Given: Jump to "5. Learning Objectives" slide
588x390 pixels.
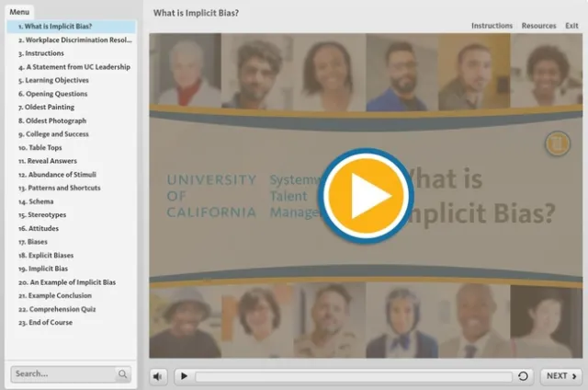Looking at the screenshot, I should [x=53, y=80].
